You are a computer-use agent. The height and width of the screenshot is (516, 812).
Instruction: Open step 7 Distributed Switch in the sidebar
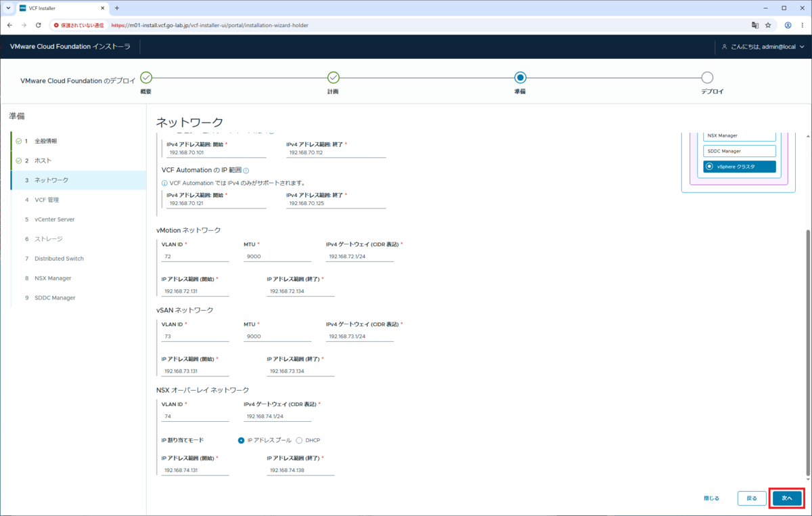click(78, 259)
